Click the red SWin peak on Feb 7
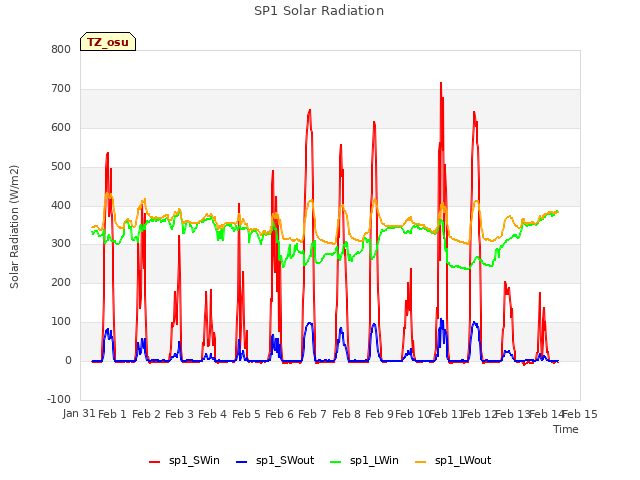Screen dimensions: 640x480 pos(310,110)
